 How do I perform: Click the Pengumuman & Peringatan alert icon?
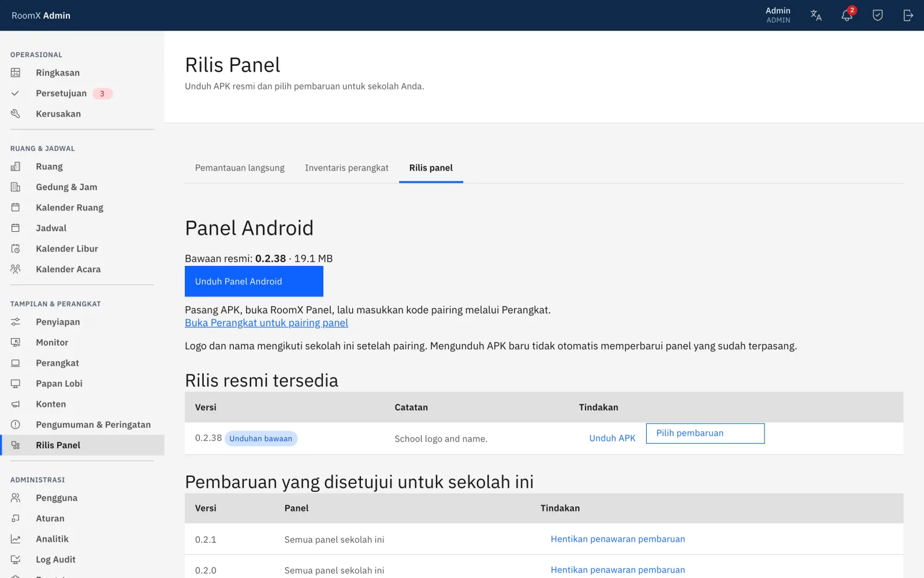coord(16,425)
